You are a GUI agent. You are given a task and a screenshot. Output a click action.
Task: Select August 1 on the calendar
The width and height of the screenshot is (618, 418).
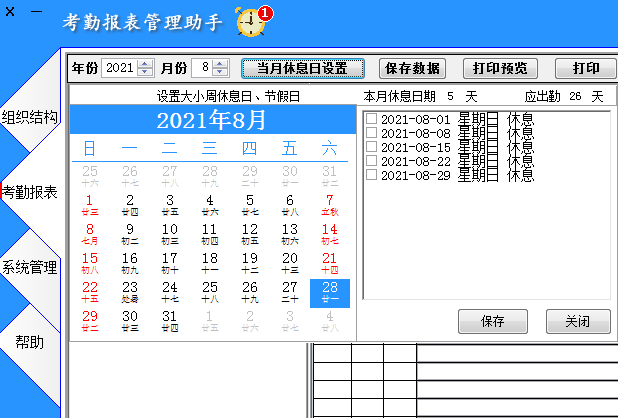point(90,205)
